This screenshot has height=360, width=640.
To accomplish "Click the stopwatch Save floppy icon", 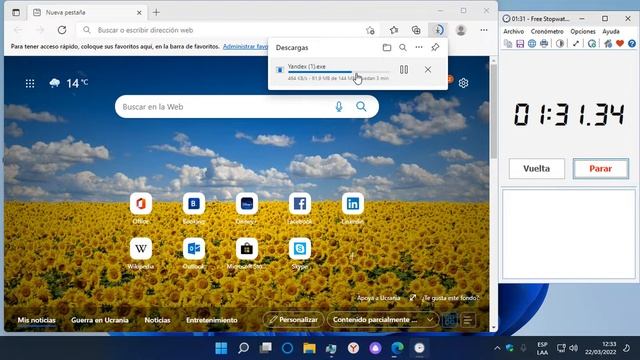I will (520, 43).
